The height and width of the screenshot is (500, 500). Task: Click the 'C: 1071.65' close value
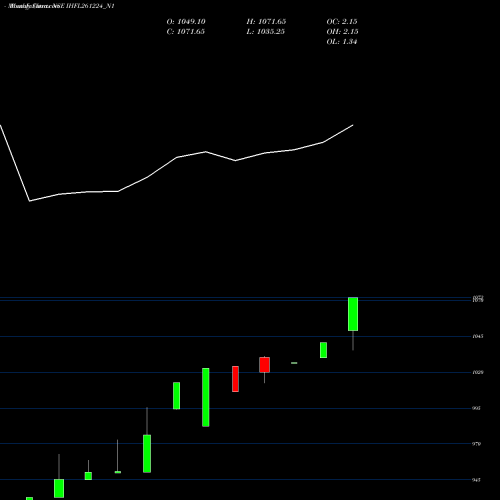click(186, 32)
